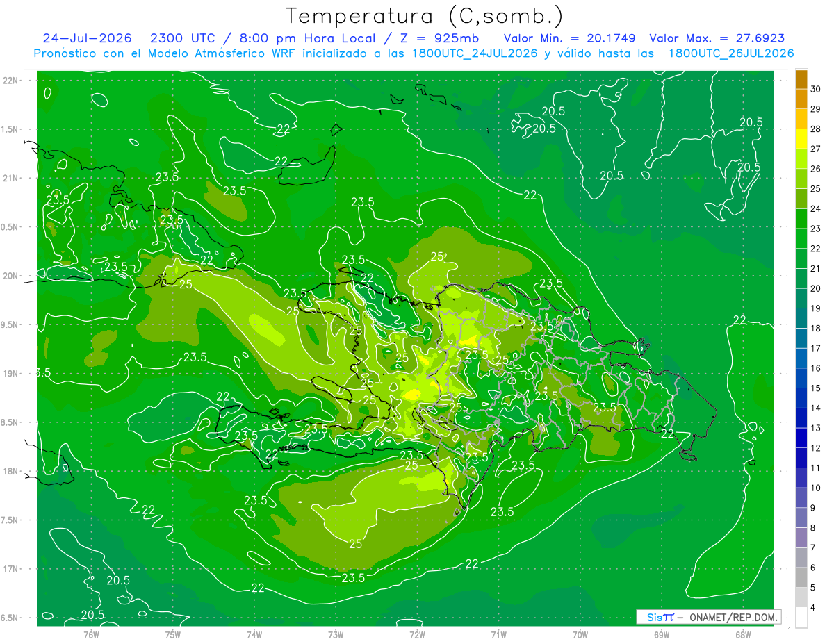834x644 pixels.
Task: Pick the purple swatch between 7 and 8
Action: [x=801, y=538]
